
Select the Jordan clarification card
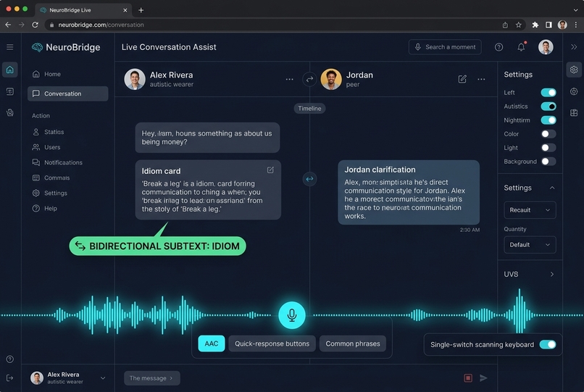pyautogui.click(x=409, y=192)
